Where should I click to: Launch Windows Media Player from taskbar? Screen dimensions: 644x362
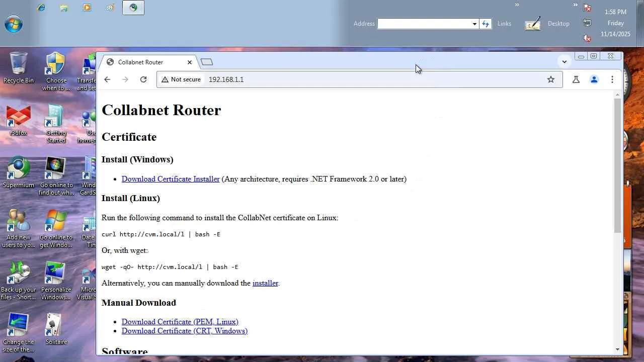click(87, 8)
